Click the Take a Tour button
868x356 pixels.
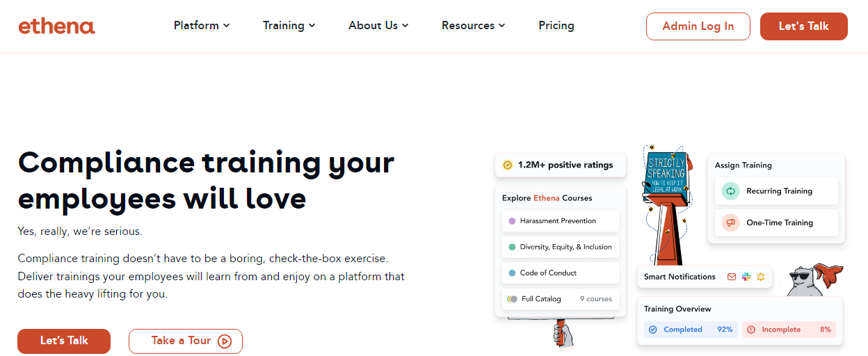click(186, 341)
